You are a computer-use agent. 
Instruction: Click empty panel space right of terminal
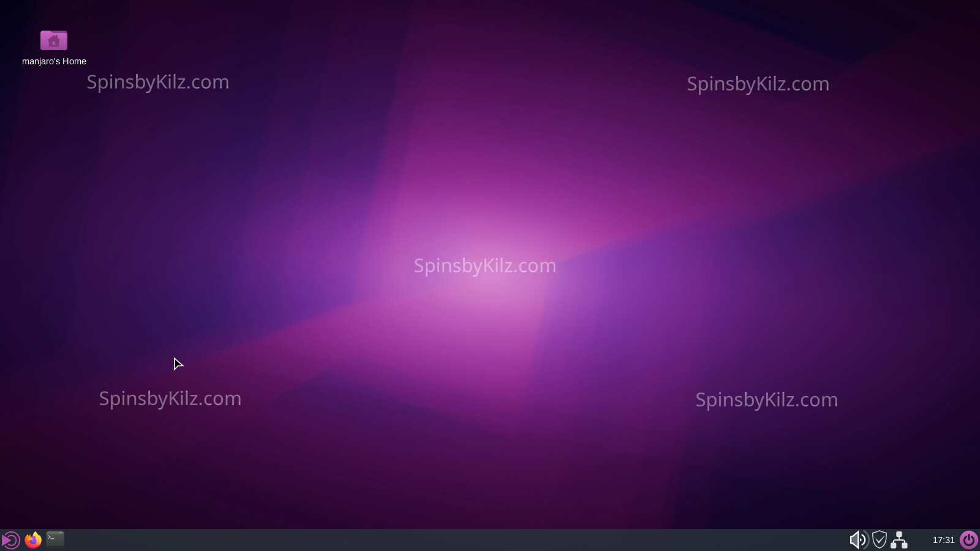pyautogui.click(x=429, y=540)
